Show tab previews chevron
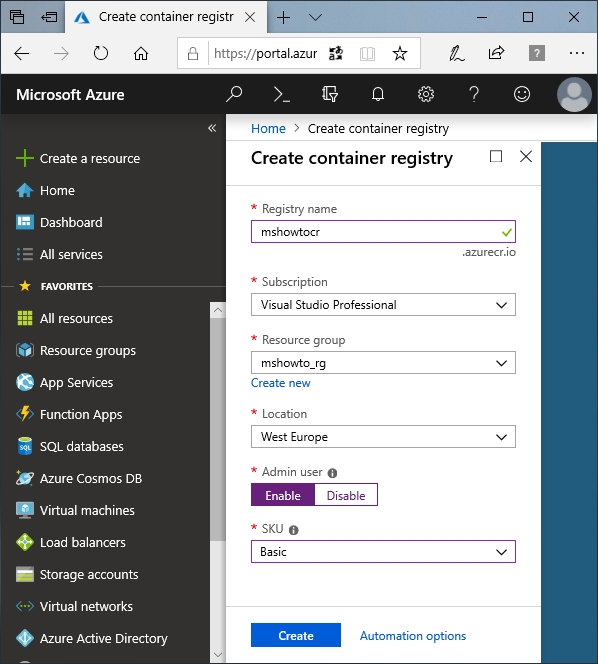The height and width of the screenshot is (664, 598). (x=315, y=17)
